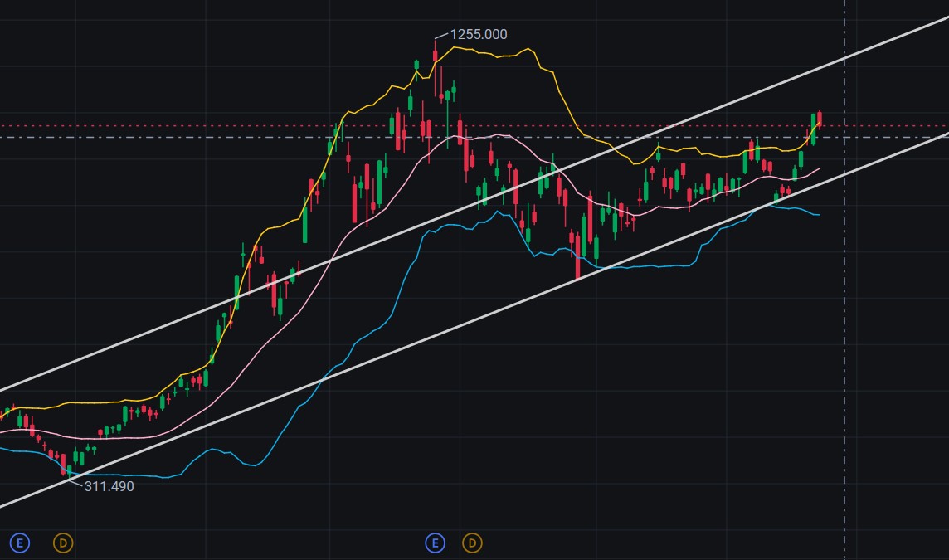Select the grey dash-dot horizontal price line
The width and height of the screenshot is (949, 560).
coord(474,138)
